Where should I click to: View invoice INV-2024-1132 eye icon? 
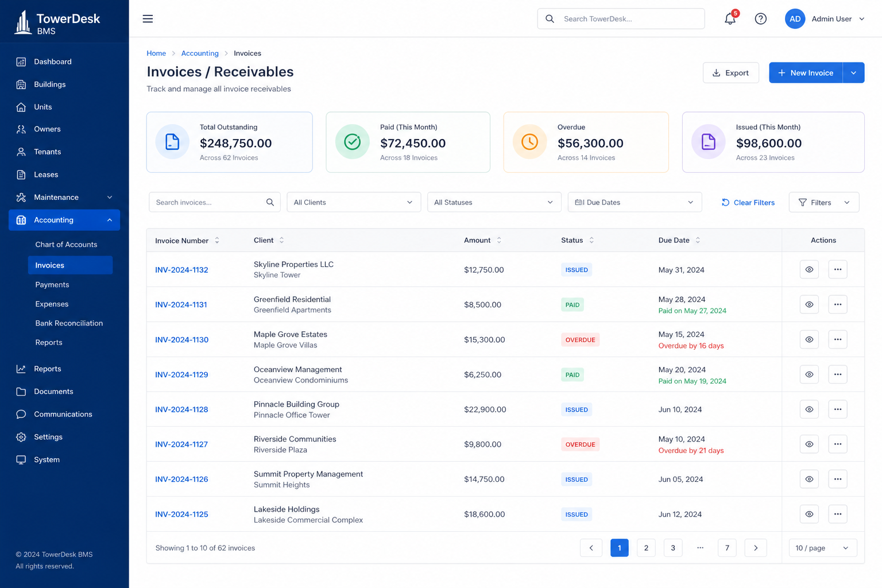tap(809, 269)
